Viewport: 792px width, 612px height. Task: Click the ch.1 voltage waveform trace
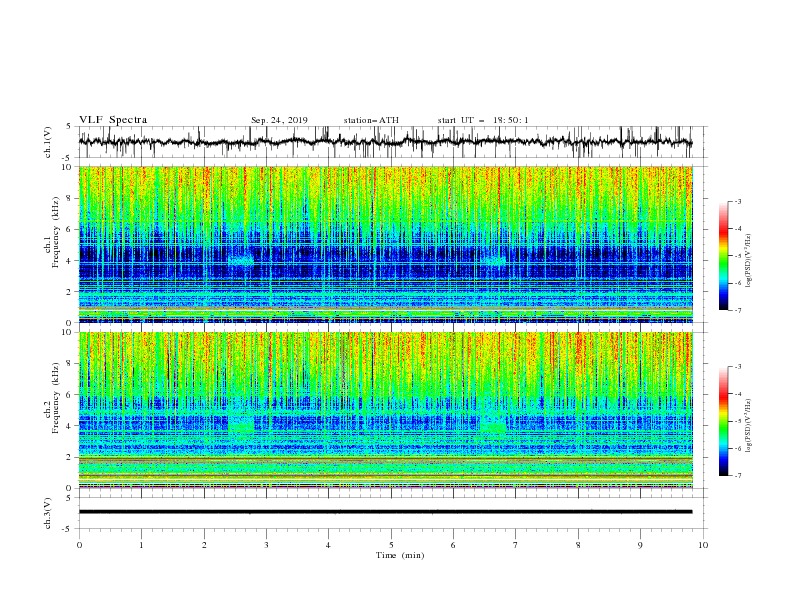(x=385, y=142)
